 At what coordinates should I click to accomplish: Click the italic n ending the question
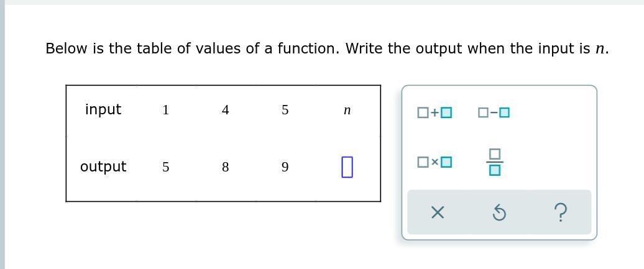tap(599, 49)
